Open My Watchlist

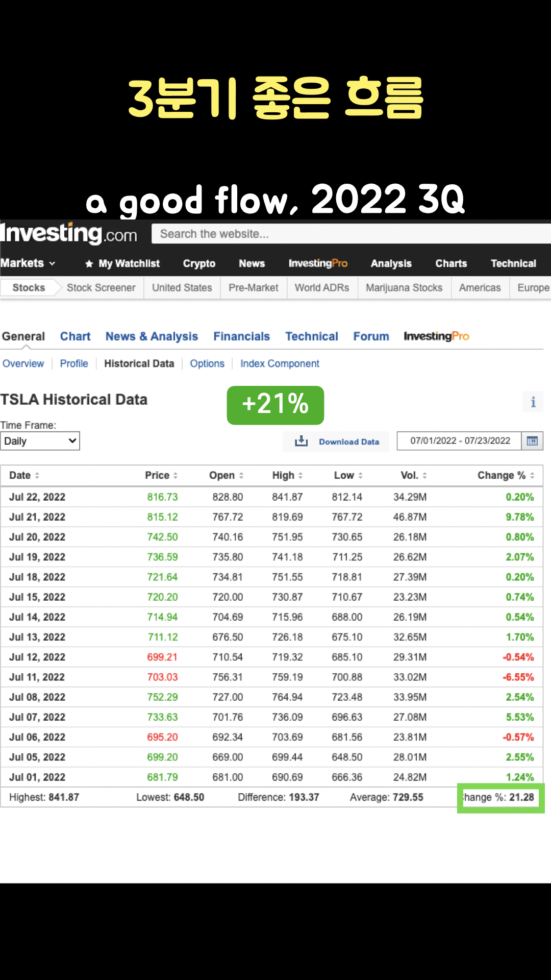pos(129,263)
